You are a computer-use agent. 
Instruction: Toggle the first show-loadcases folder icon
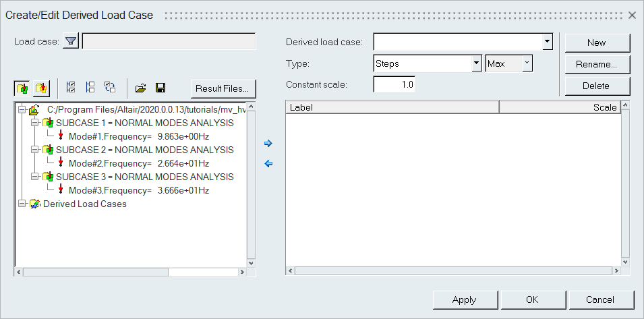(23, 88)
